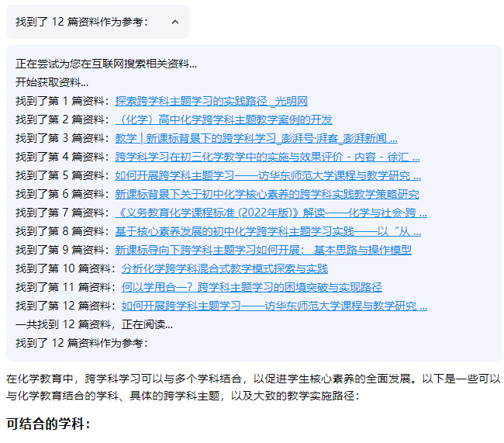Click label 找到了第 10 篇资料：
The image size is (504, 443).
point(66,268)
